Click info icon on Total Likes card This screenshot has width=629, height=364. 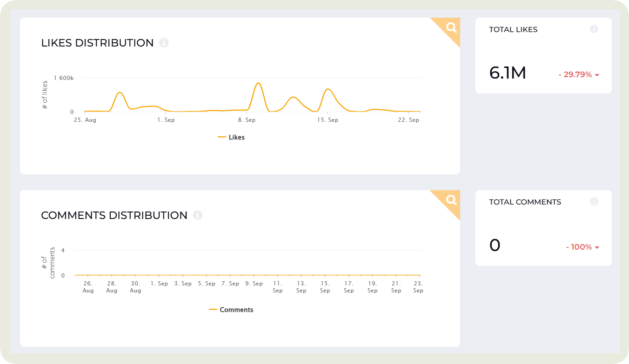(x=594, y=29)
